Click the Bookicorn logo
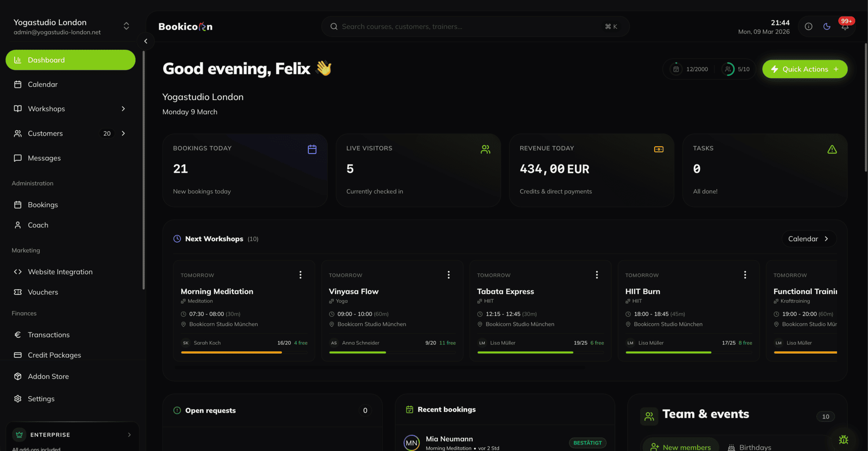 click(185, 26)
